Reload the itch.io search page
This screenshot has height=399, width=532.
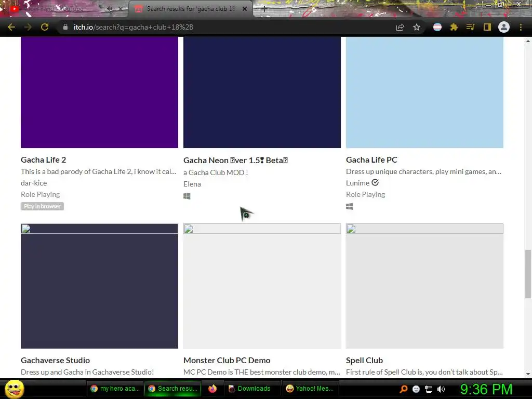(45, 27)
